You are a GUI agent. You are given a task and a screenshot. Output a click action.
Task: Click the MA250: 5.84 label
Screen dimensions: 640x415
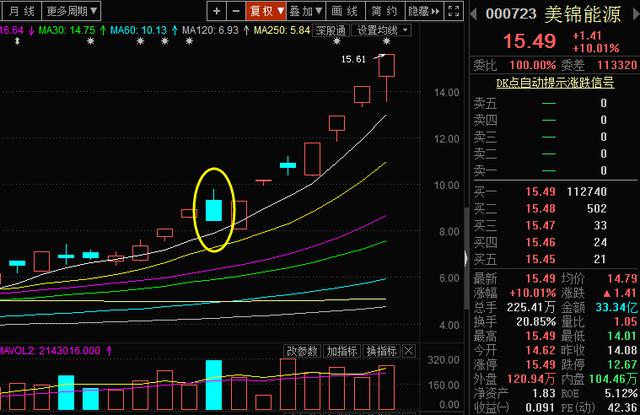282,30
